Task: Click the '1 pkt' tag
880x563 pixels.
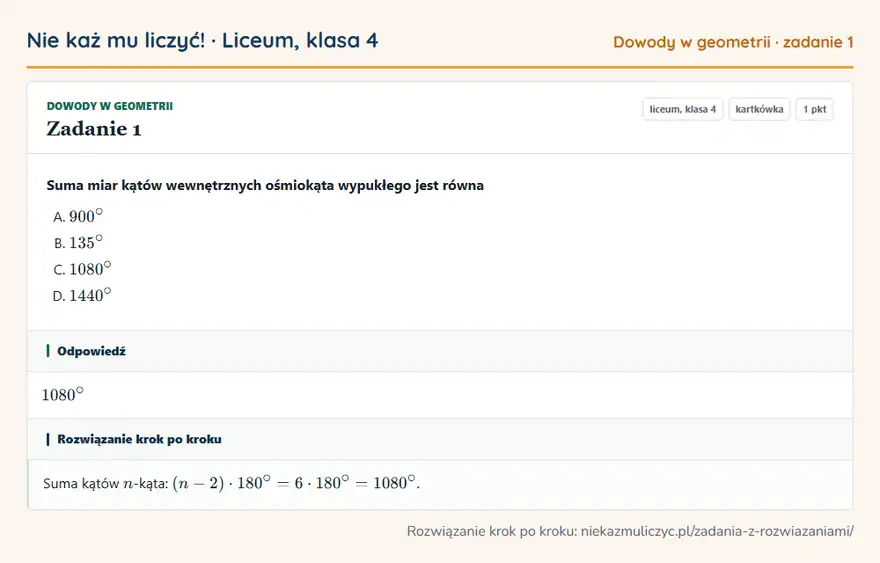Action: [814, 109]
